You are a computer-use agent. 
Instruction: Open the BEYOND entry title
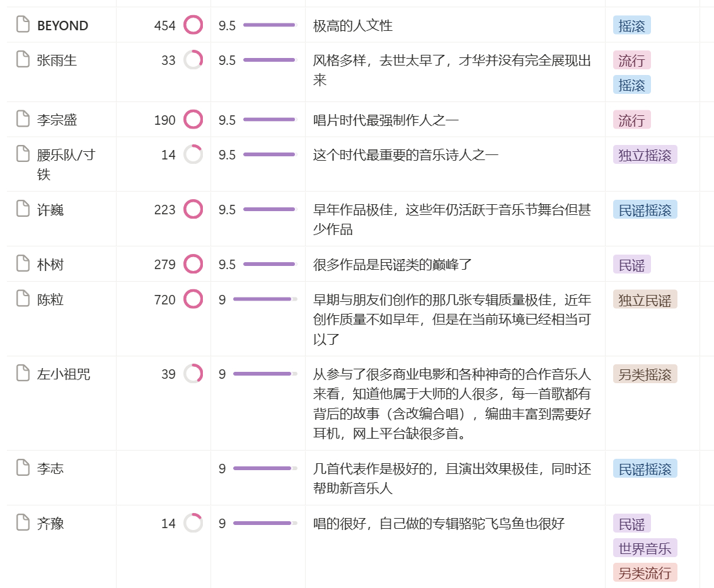point(63,25)
